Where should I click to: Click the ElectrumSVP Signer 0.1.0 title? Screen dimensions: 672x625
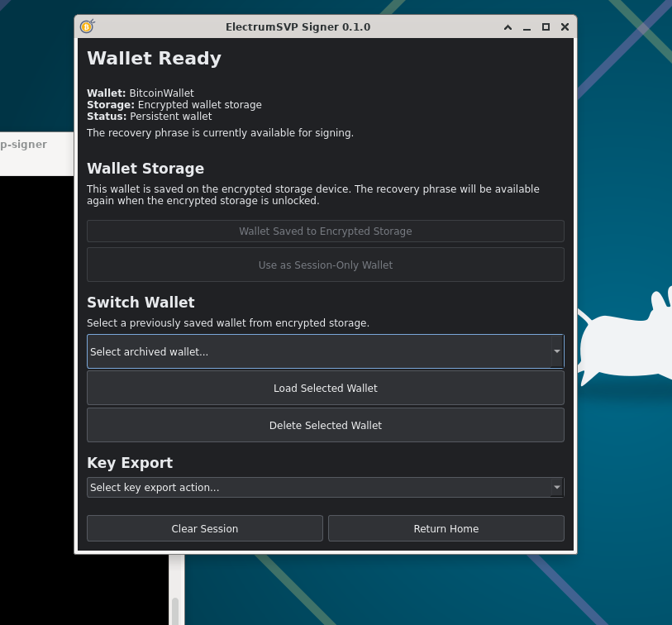point(298,27)
